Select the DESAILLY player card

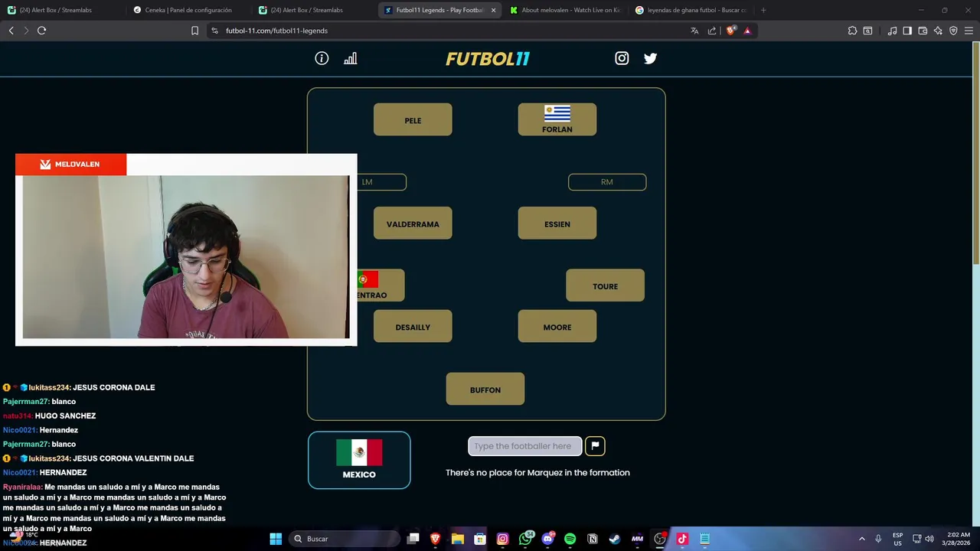click(x=413, y=326)
